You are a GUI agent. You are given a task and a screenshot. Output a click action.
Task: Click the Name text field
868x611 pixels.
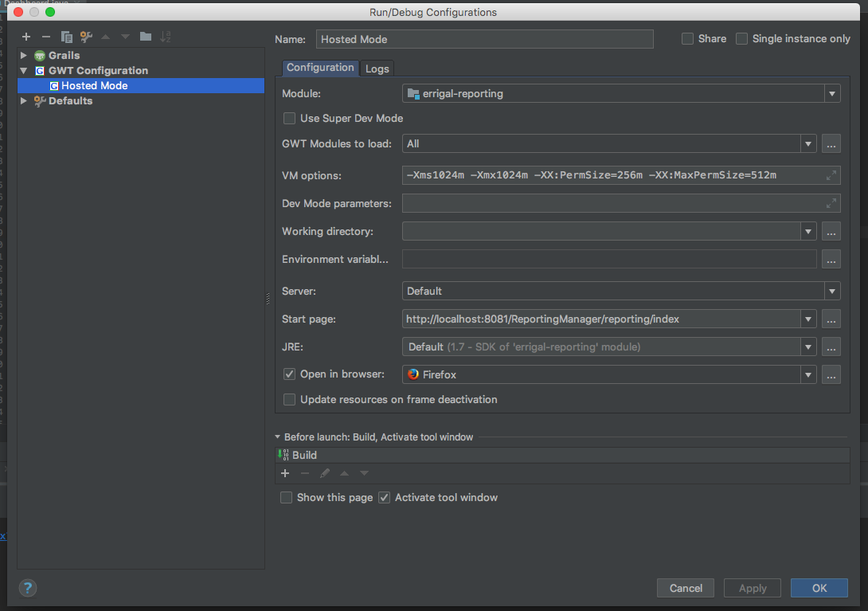pos(484,39)
